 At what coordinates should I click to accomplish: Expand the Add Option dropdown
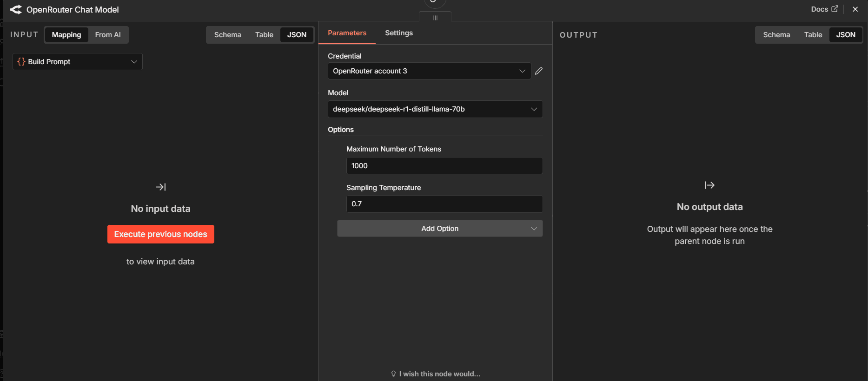click(440, 229)
